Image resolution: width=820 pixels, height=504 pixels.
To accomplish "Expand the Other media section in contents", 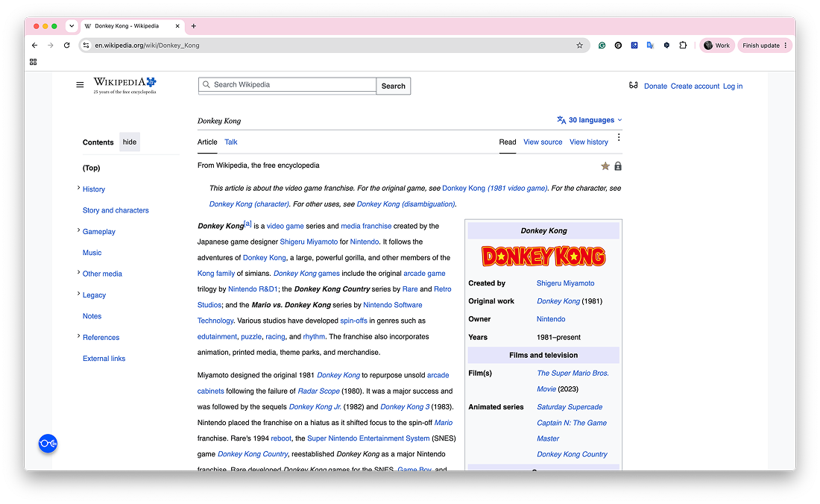I will pyautogui.click(x=78, y=272).
